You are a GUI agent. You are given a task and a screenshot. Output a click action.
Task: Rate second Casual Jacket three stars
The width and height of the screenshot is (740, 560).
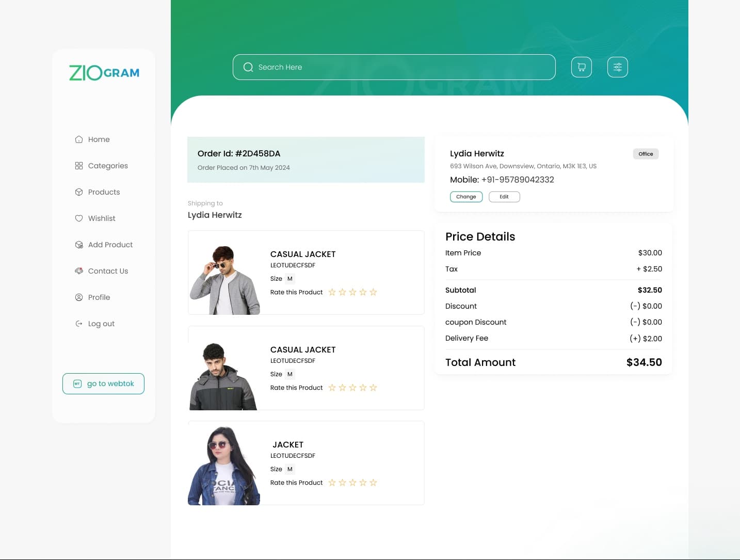pos(352,388)
